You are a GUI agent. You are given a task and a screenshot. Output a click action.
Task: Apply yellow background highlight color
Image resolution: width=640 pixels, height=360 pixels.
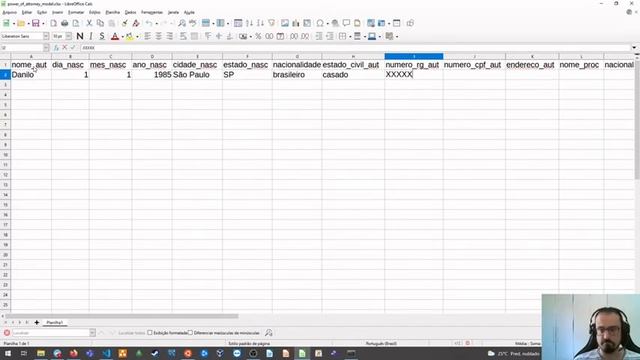click(x=130, y=36)
